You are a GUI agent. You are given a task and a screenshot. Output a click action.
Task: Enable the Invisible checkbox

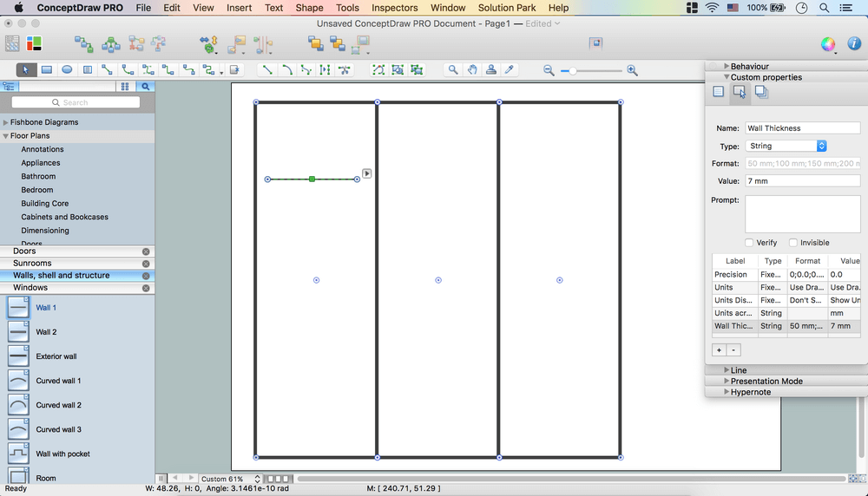(792, 243)
